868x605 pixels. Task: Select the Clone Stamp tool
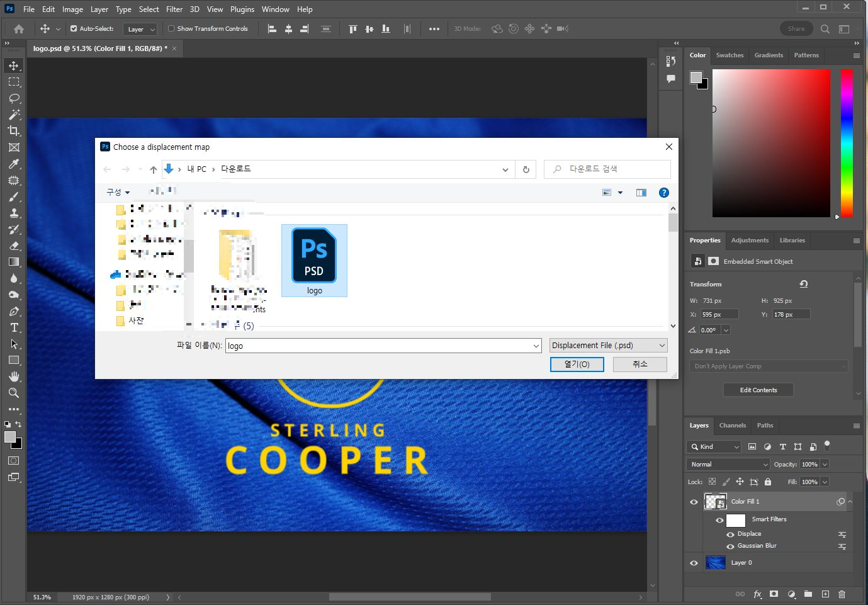(x=14, y=213)
